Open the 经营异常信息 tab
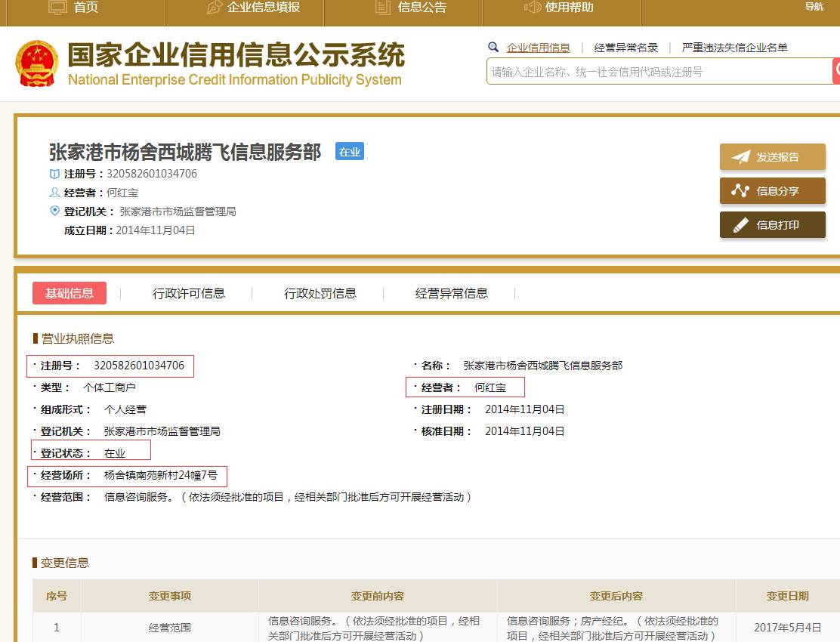The image size is (840, 642). [x=452, y=293]
